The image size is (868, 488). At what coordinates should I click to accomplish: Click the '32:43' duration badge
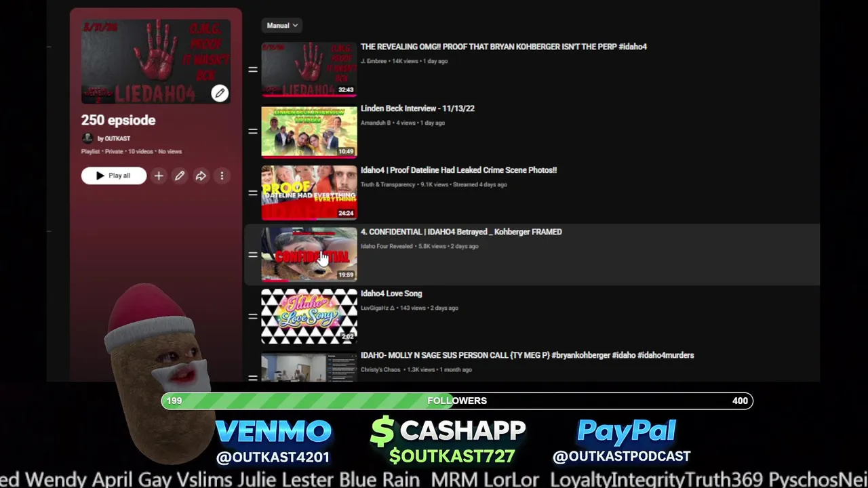346,89
